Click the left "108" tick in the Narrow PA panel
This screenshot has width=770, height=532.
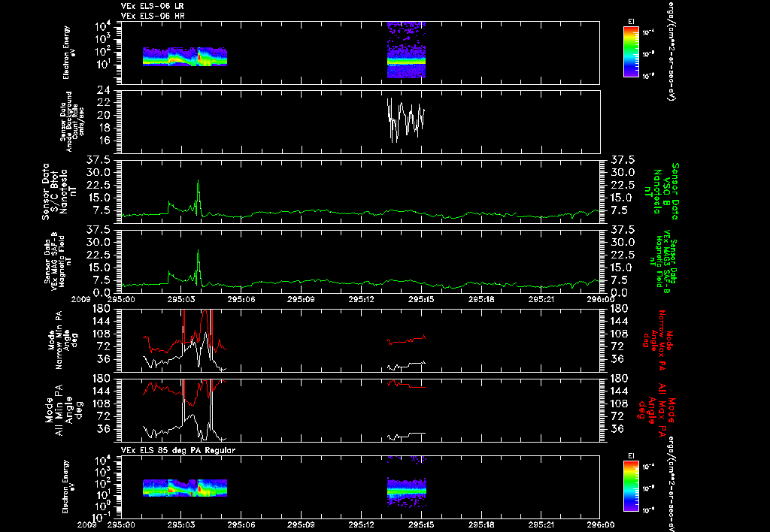pos(100,334)
